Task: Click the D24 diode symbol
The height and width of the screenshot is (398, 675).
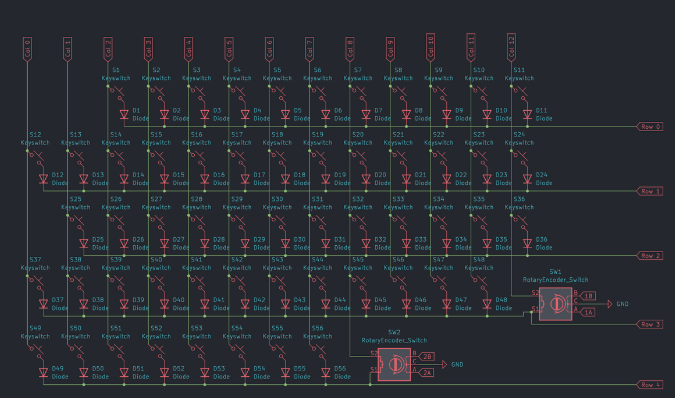Action: click(527, 179)
